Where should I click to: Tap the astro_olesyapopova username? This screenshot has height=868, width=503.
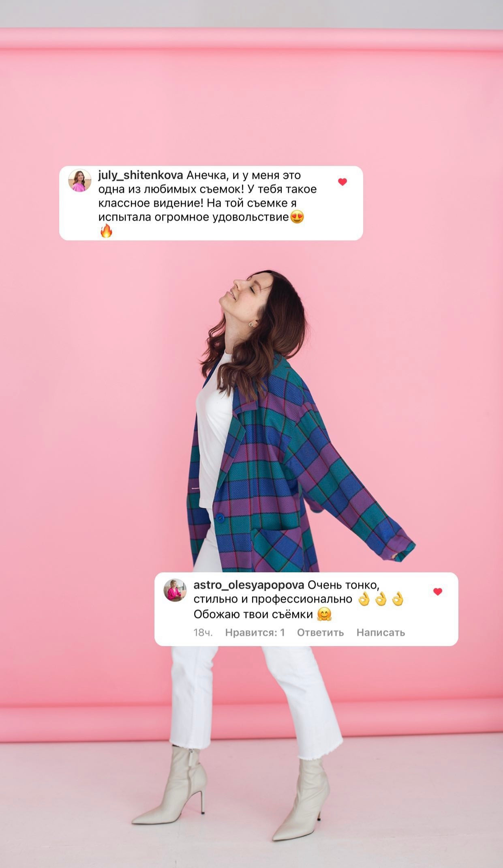249,585
